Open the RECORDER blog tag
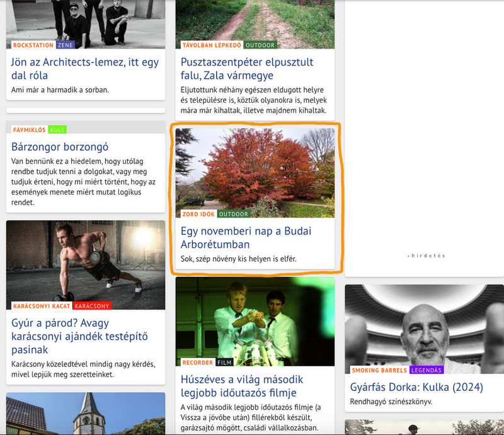504x435 pixels. tap(197, 362)
